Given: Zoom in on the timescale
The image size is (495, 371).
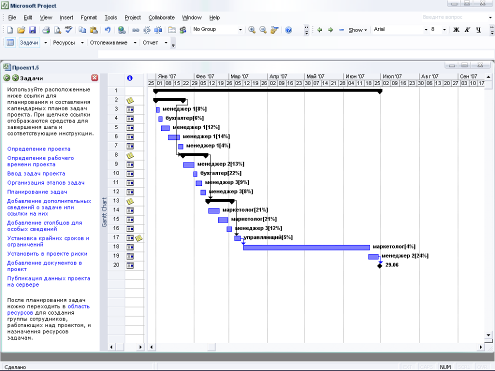Looking at the screenshot, I should [252, 30].
